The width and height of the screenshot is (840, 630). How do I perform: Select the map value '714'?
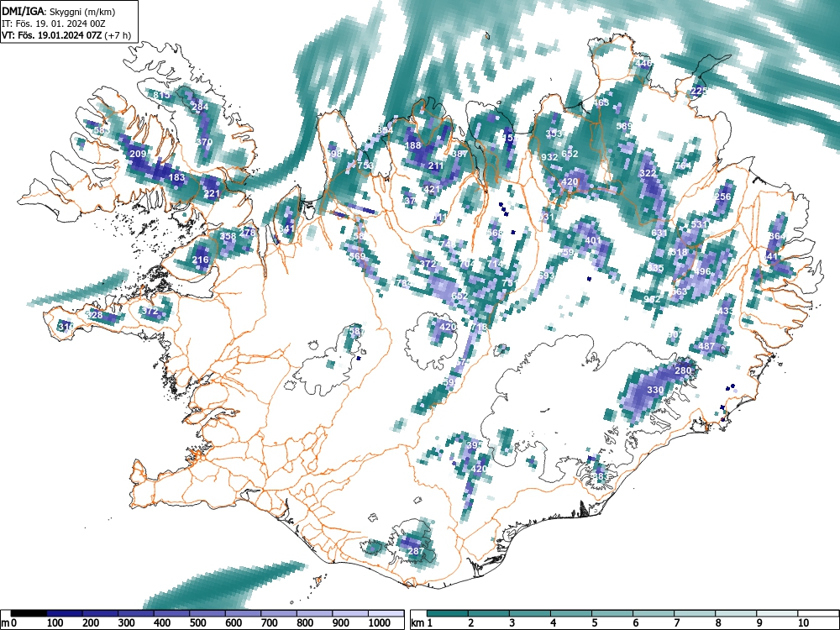click(x=495, y=264)
